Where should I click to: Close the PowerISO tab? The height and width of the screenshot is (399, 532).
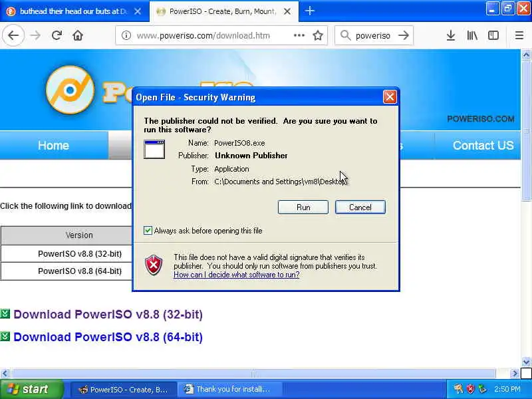coord(287,11)
